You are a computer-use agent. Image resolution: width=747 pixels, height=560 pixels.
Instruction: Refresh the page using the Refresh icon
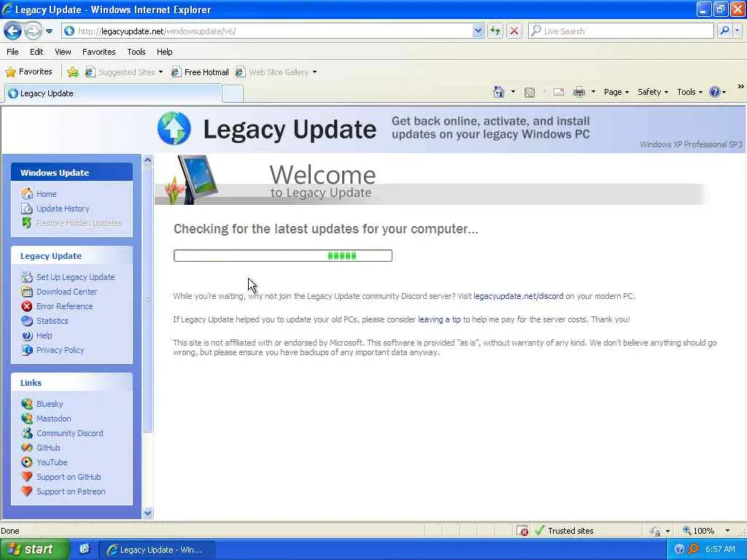[x=495, y=31]
